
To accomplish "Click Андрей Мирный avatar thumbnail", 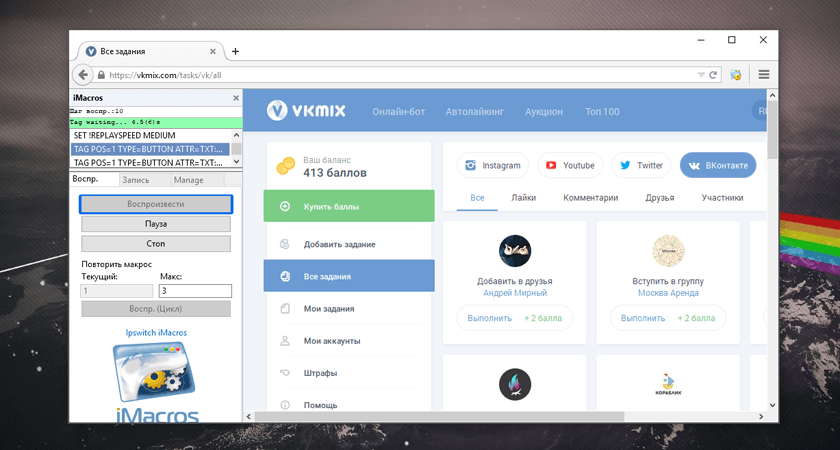I will [x=515, y=251].
